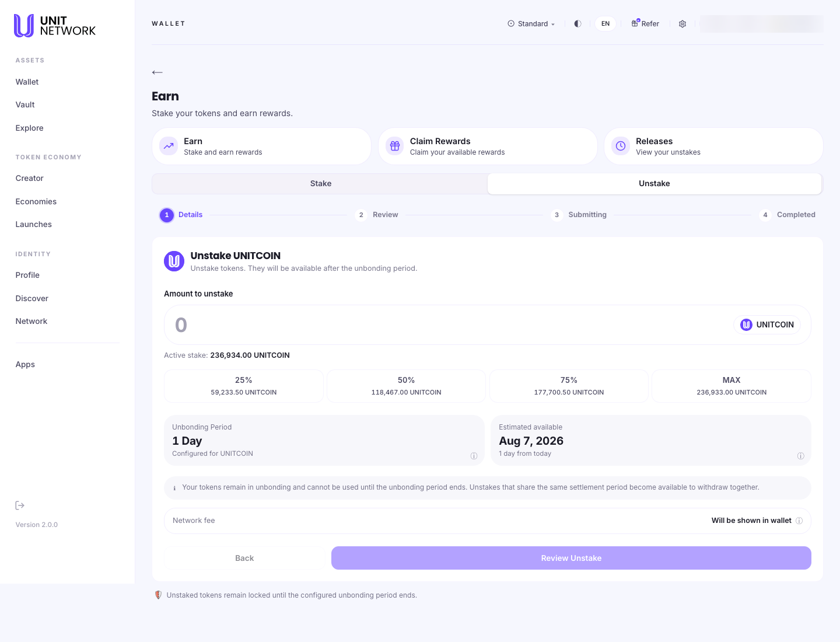Viewport: 840px width, 642px height.
Task: Toggle dark mode half-moon icon
Action: (x=577, y=24)
